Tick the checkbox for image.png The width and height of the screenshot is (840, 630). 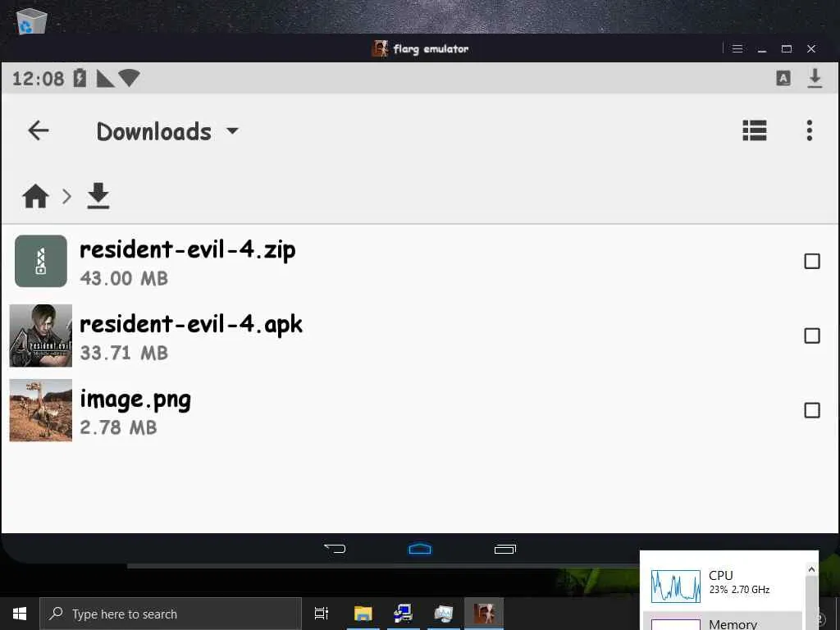pos(812,410)
